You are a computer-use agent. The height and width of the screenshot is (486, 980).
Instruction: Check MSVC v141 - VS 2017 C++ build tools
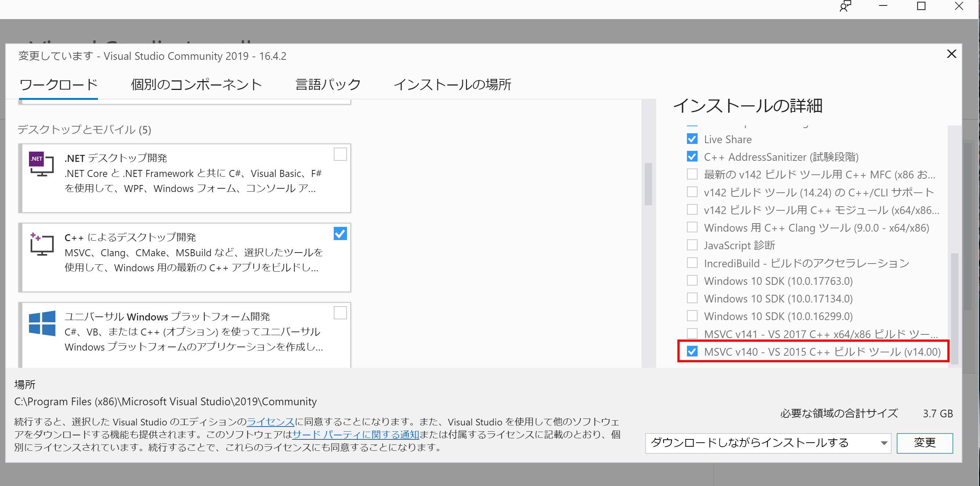(692, 334)
